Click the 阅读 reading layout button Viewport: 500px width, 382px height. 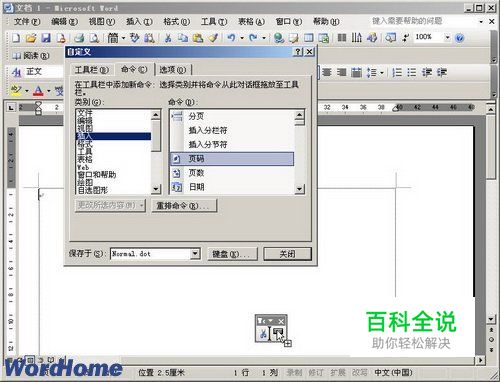pos(31,56)
